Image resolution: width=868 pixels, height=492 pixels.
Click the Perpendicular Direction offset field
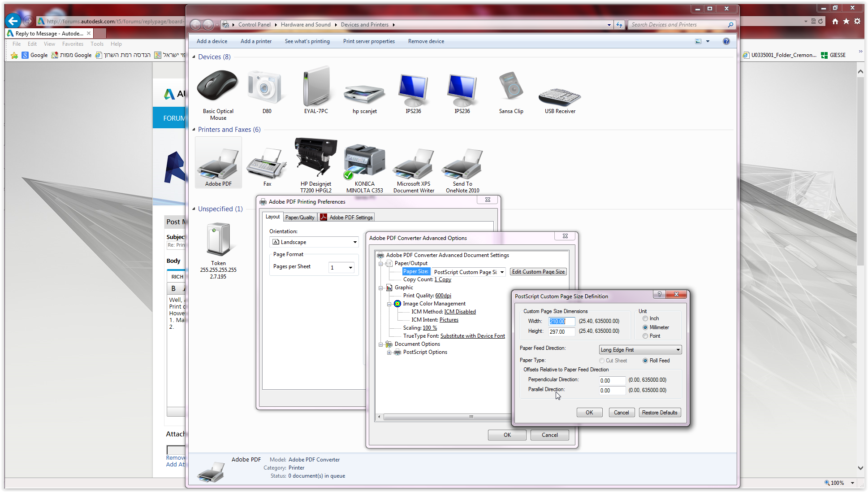click(612, 381)
